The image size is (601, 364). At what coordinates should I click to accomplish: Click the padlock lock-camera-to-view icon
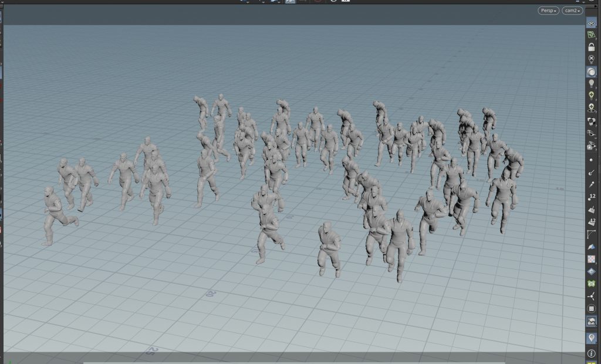click(592, 47)
